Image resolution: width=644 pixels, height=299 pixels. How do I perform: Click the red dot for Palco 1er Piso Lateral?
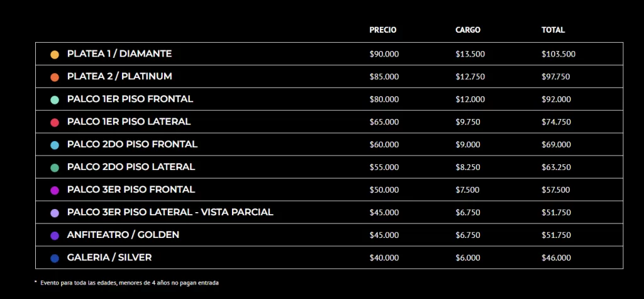(x=55, y=122)
